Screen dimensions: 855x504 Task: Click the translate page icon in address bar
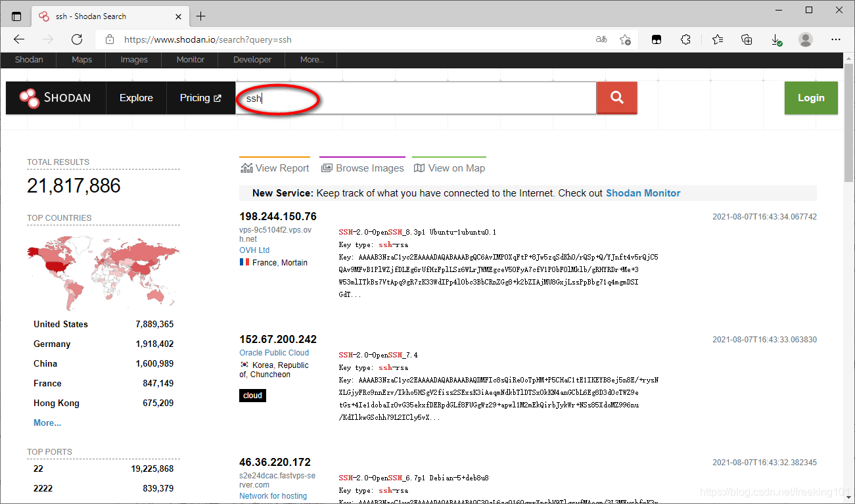tap(601, 39)
